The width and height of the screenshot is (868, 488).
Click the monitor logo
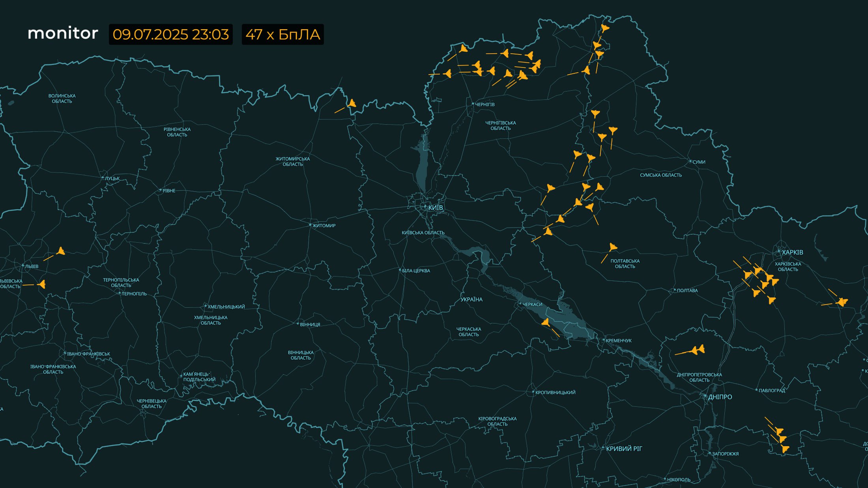point(63,34)
